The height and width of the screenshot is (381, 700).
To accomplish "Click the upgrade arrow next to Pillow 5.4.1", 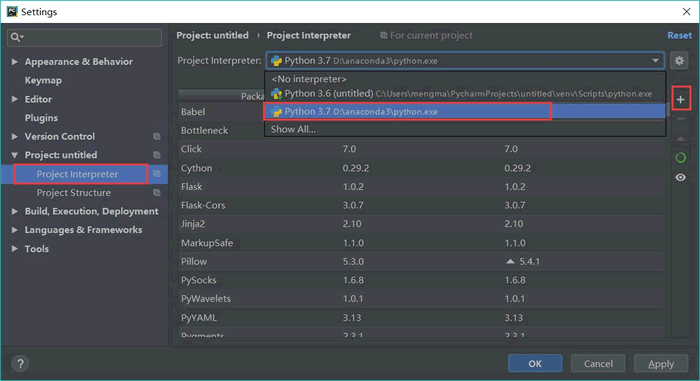I will (510, 261).
